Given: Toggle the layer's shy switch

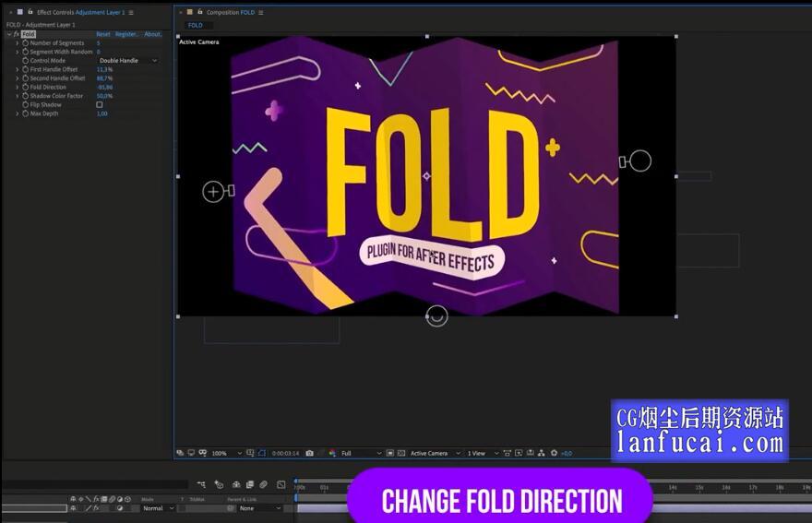Looking at the screenshot, I should (73, 508).
